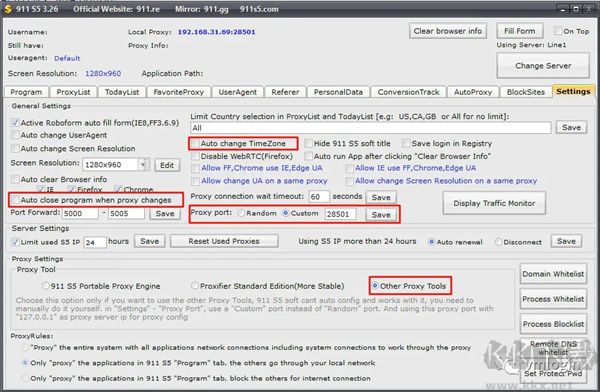Switch to the ProxyList tab
This screenshot has width=600, height=392.
click(x=73, y=92)
